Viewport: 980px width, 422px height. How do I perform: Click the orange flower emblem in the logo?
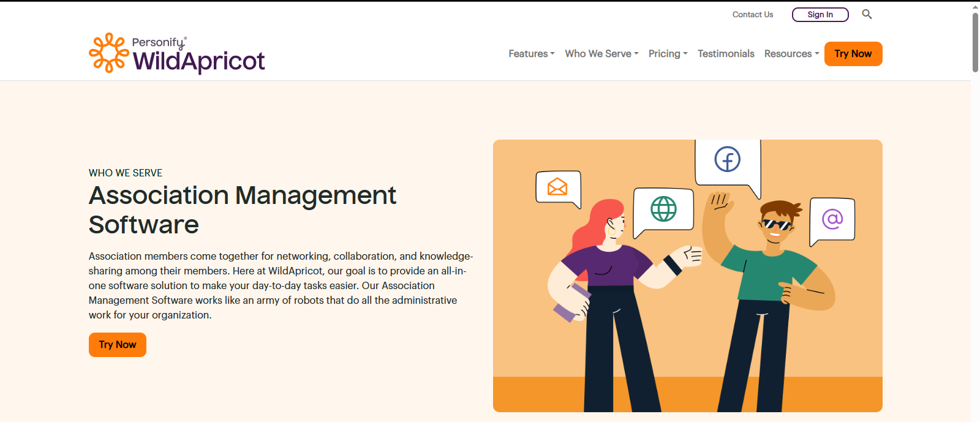(x=109, y=53)
